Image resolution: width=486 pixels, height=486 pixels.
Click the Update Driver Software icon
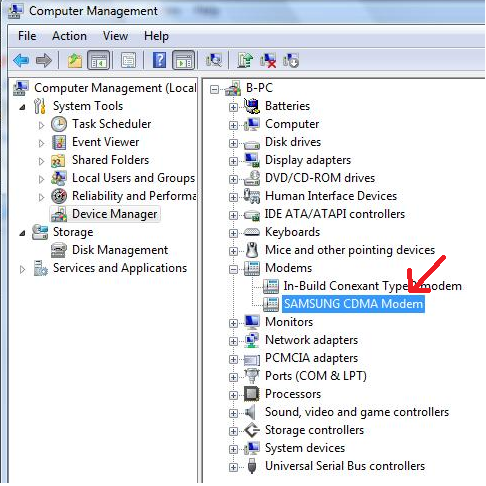click(245, 61)
